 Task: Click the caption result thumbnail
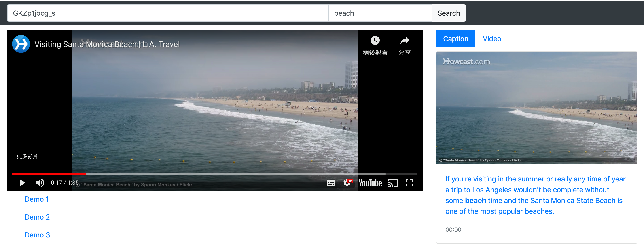coord(536,108)
